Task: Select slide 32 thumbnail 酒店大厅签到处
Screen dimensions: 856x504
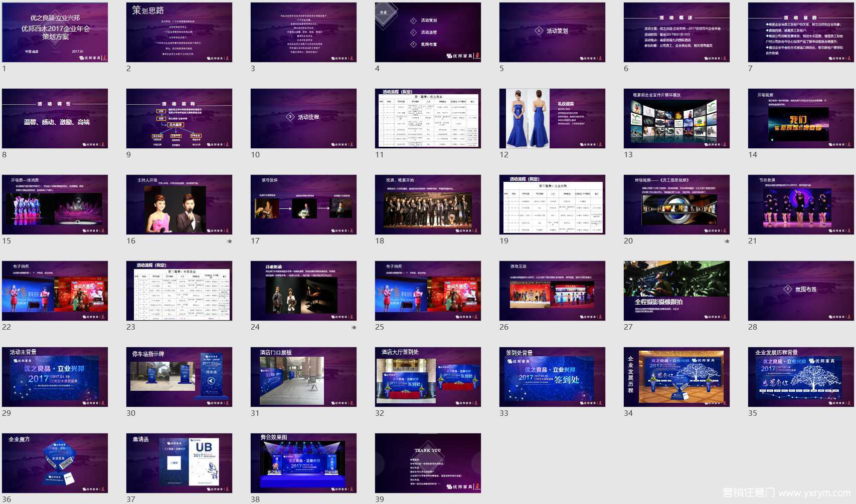Action: tap(428, 377)
